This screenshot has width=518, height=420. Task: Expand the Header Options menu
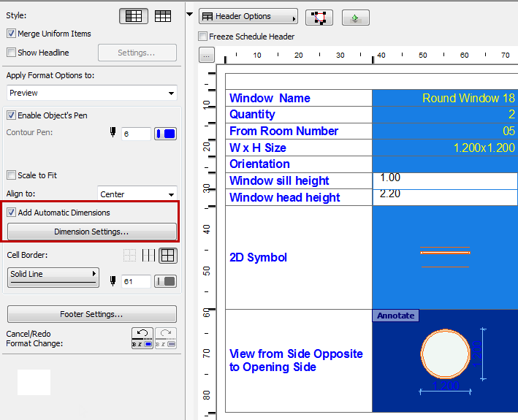[x=248, y=16]
